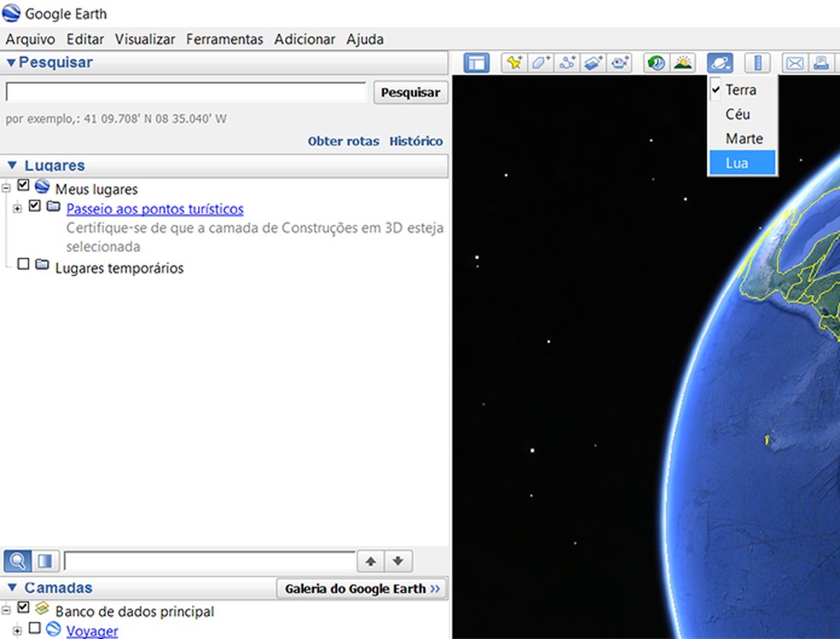840x639 pixels.
Task: Click the search magnifier icon in Places panel
Action: (x=18, y=561)
